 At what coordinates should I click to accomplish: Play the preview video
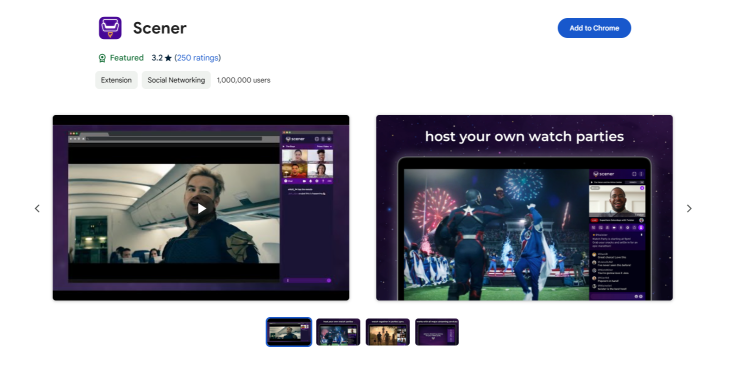pyautogui.click(x=201, y=208)
